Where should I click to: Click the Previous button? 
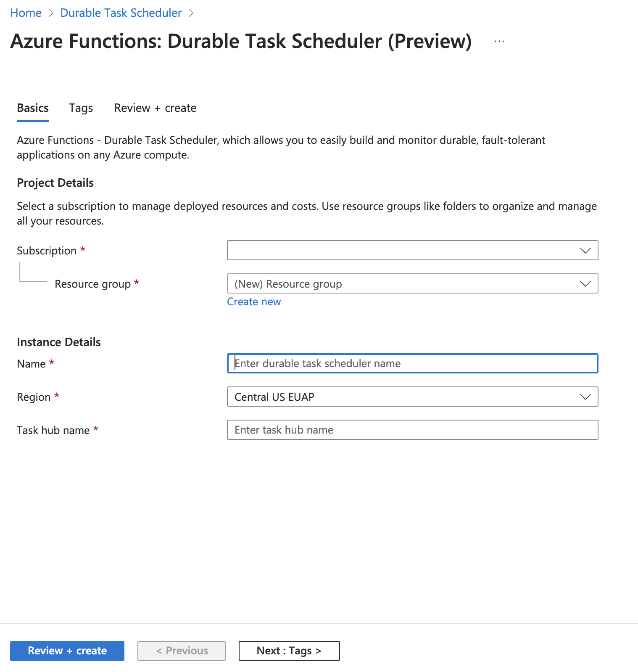click(182, 651)
